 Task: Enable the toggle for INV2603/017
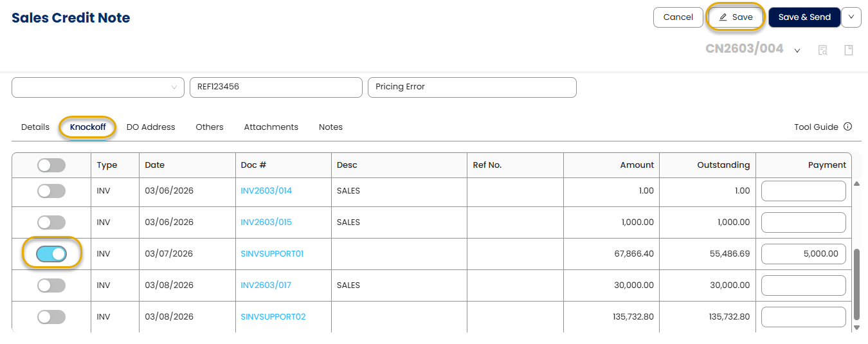point(51,285)
